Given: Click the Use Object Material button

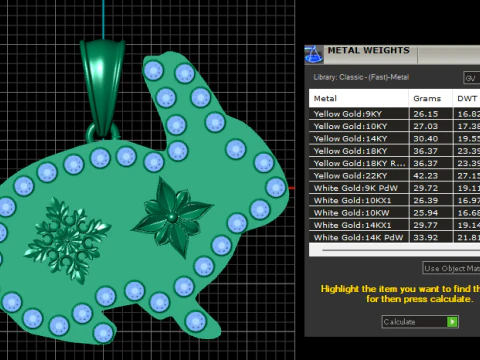Looking at the screenshot, I should click(451, 268).
